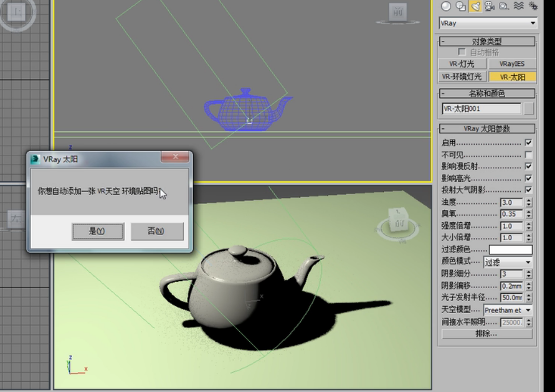This screenshot has height=392, width=555.
Task: Open the 天空模型 Preetham et dropdown
Action: coord(508,310)
